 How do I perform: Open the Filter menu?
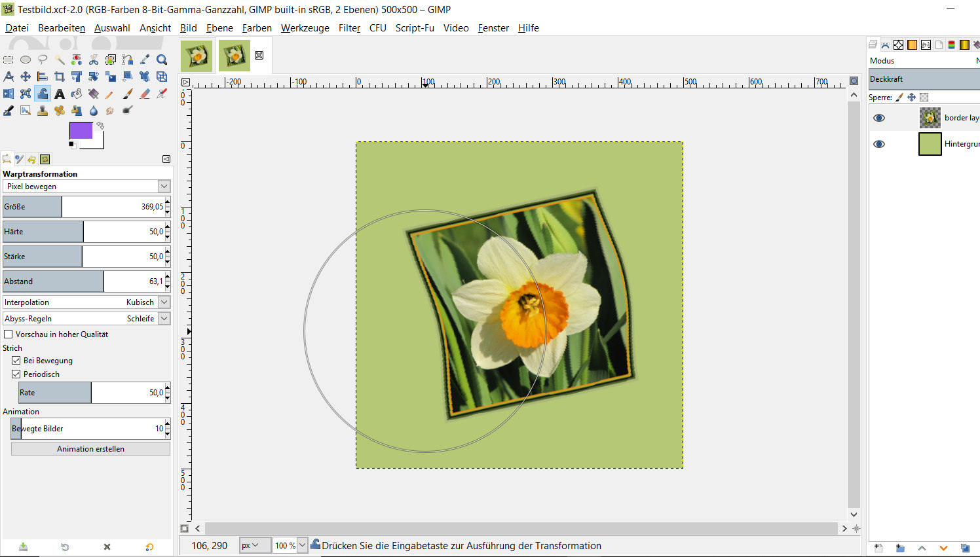click(x=349, y=28)
